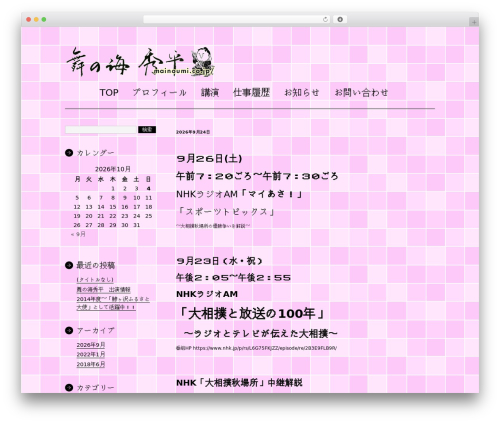Viewport: 500px width, 423px height.
Task: Select calendar day 4
Action: click(x=149, y=189)
